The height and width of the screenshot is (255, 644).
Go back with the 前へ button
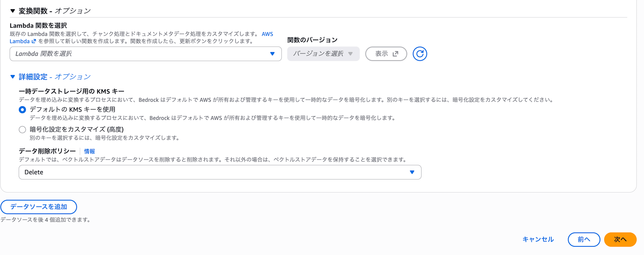(584, 240)
